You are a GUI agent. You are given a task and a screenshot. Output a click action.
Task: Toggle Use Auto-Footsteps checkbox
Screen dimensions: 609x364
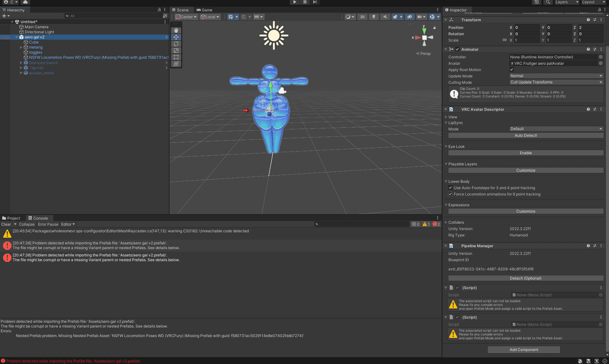[451, 188]
